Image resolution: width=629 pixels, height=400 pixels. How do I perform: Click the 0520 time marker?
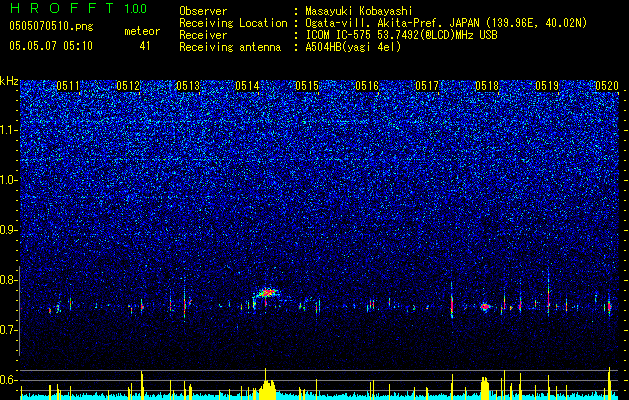pyautogui.click(x=607, y=86)
